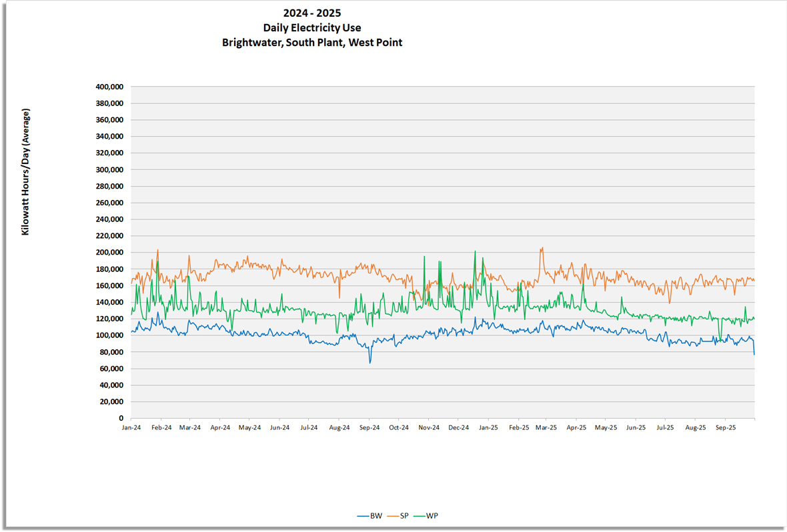Expand the legend area below the chart
787x532 pixels.
[x=397, y=516]
